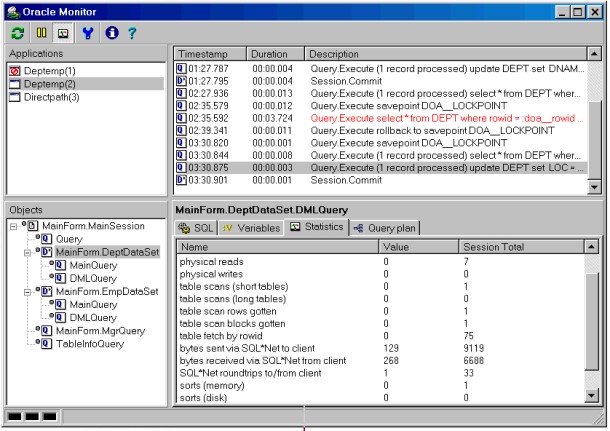Screen dimensions: 610x431
Task: Select MainForm.MgrQuery in Objects tree
Action: 100,331
